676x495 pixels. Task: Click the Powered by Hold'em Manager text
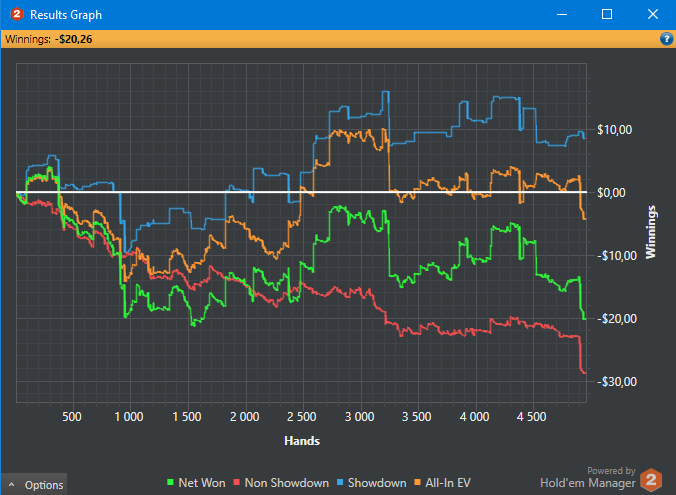click(588, 478)
